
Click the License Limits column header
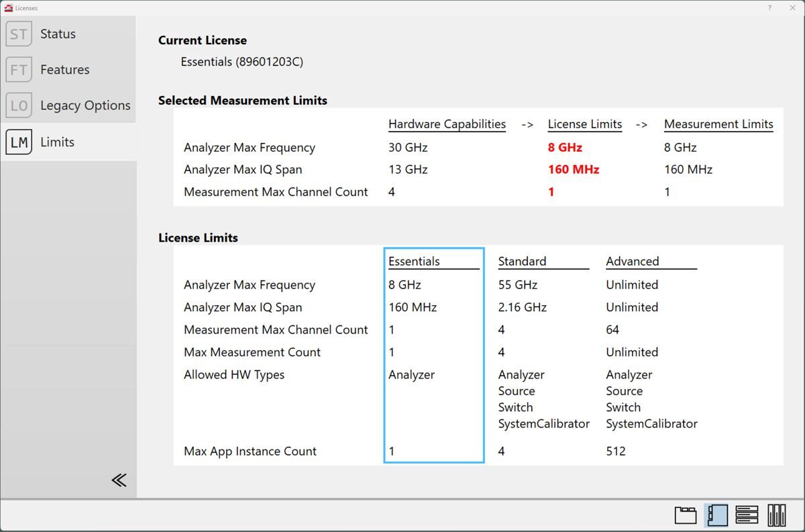585,124
